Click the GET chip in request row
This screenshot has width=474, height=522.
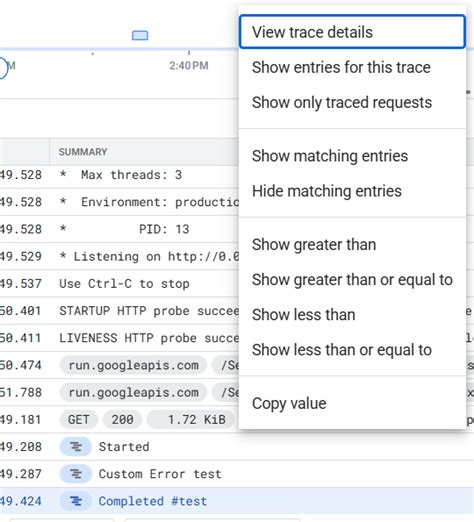coord(79,419)
